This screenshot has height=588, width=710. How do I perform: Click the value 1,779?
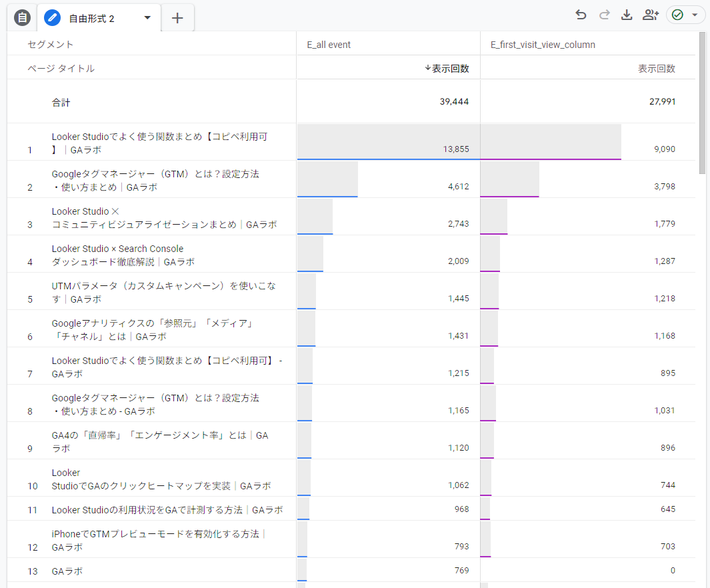(x=664, y=223)
